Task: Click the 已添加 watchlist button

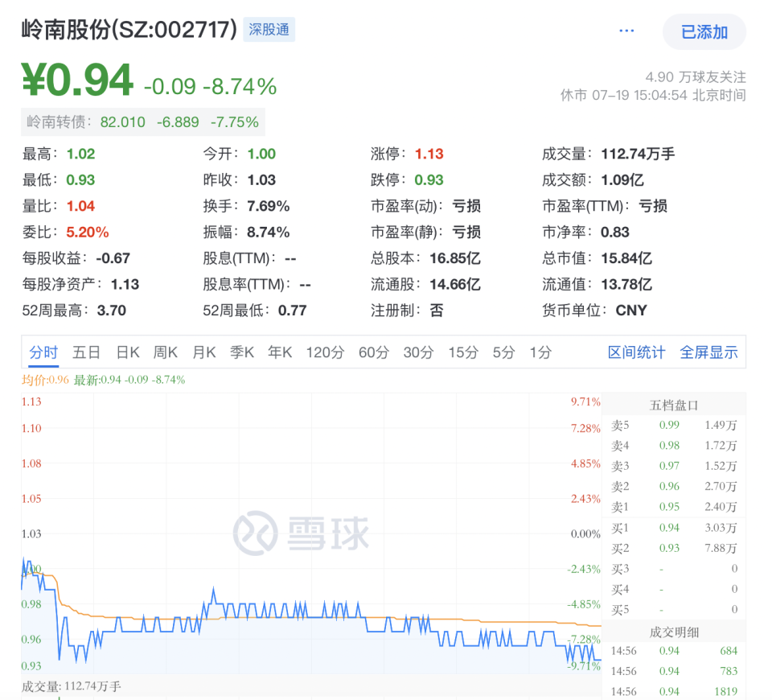Action: (x=704, y=32)
